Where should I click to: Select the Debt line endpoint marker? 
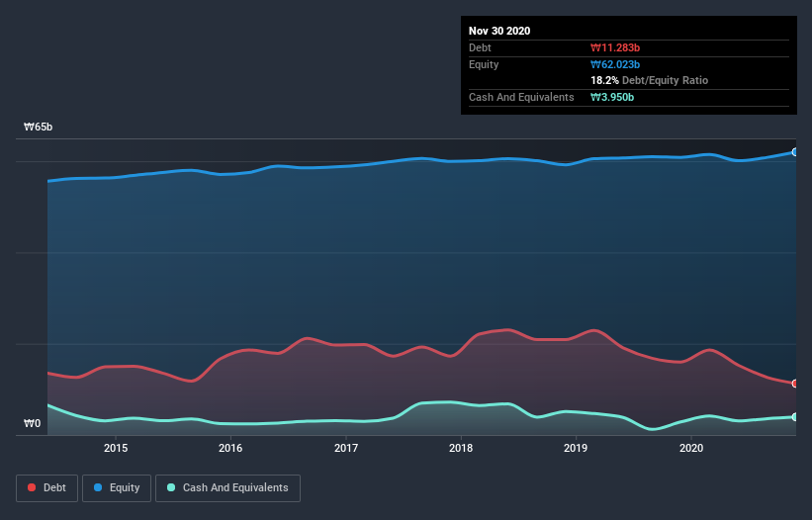pos(795,384)
